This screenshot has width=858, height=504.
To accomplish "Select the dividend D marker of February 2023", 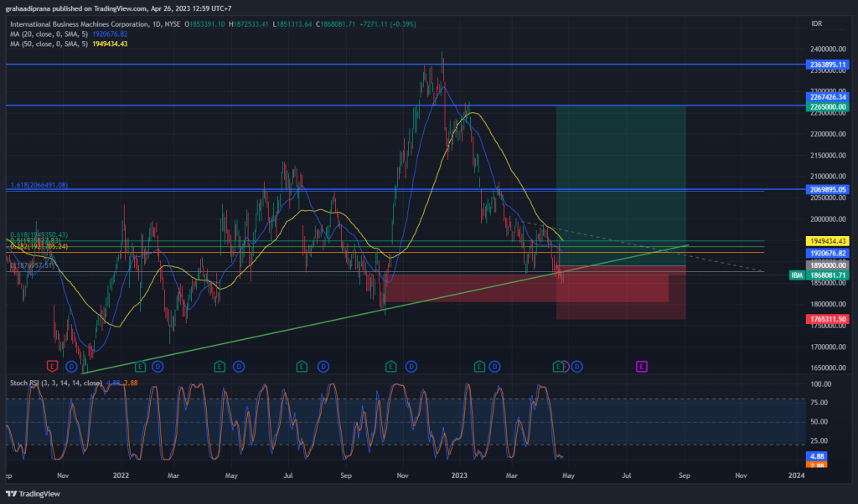I will pyautogui.click(x=494, y=366).
